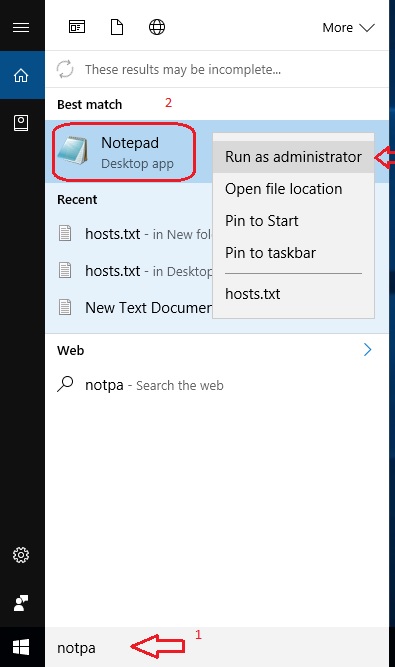This screenshot has height=667, width=395.
Task: Open the Notebook icon in sidebar
Action: 21,123
